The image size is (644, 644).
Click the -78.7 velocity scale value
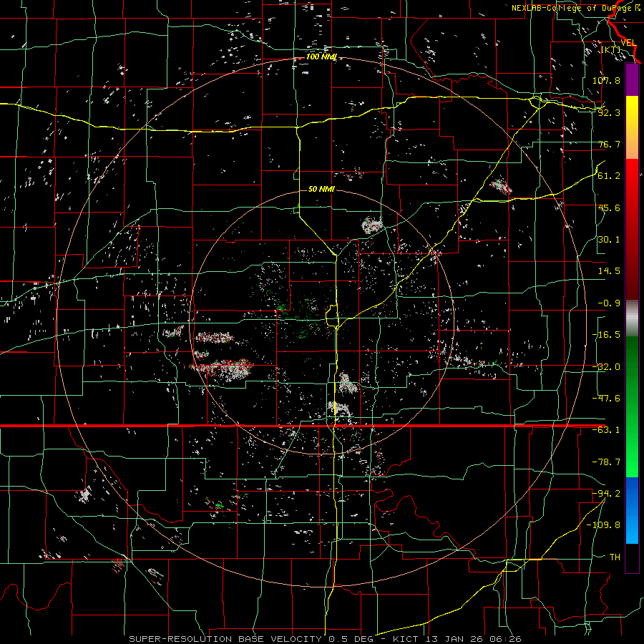pyautogui.click(x=606, y=462)
